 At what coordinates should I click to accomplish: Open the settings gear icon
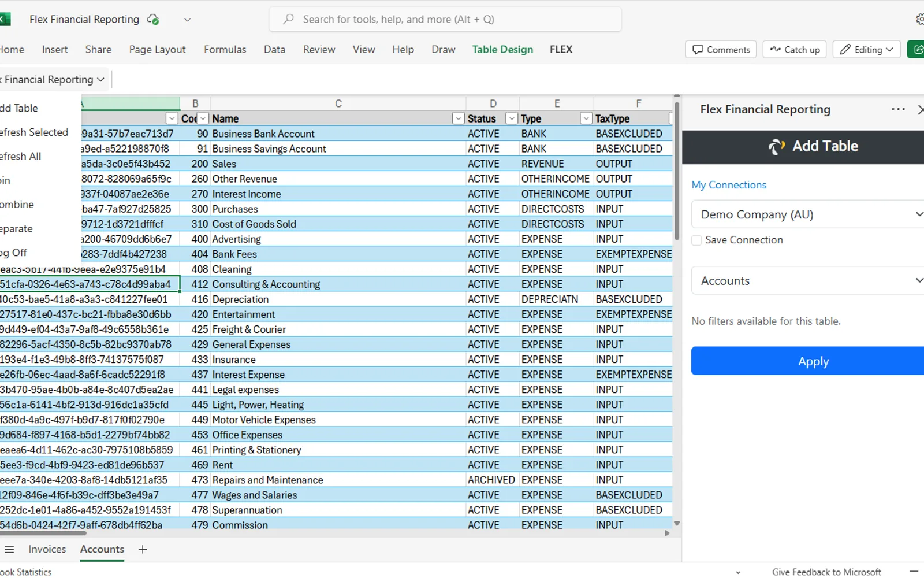pyautogui.click(x=919, y=19)
